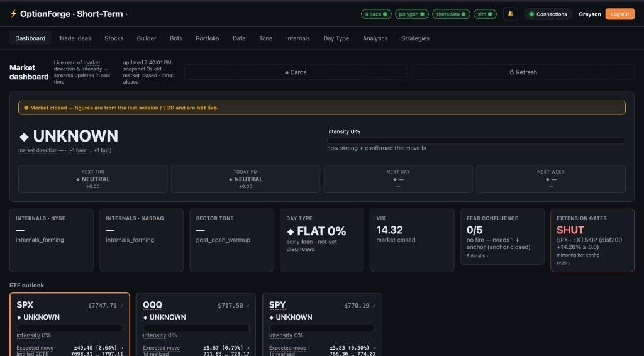
Task: Open the Internals NYSE card
Action: point(52,240)
